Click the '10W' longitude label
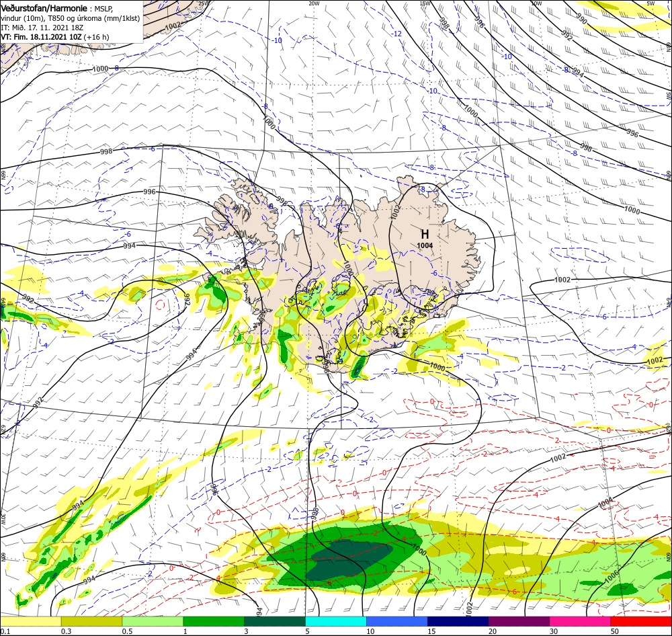This screenshot has height=636, width=672. pos(536,3)
